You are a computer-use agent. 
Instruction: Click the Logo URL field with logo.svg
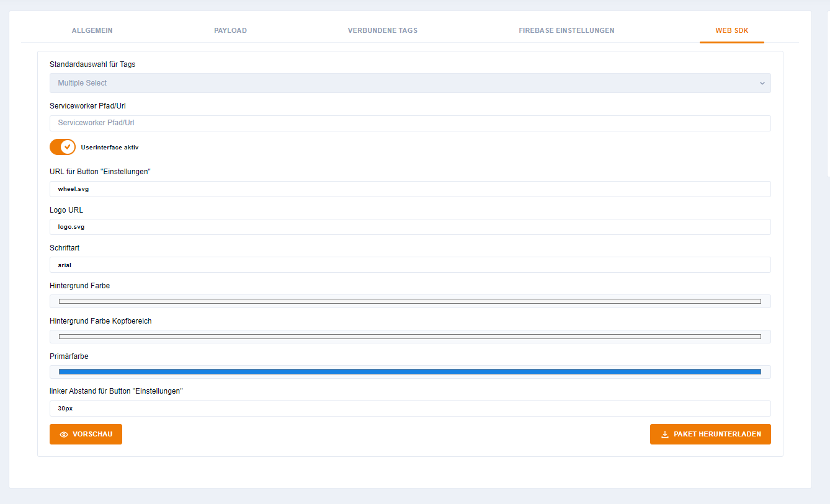tap(410, 227)
